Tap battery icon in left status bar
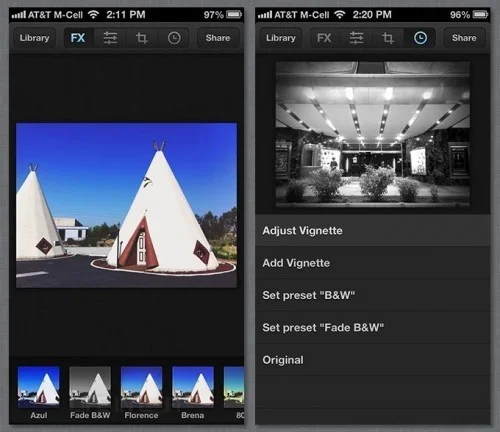Image resolution: width=500 pixels, height=432 pixels. coord(234,15)
